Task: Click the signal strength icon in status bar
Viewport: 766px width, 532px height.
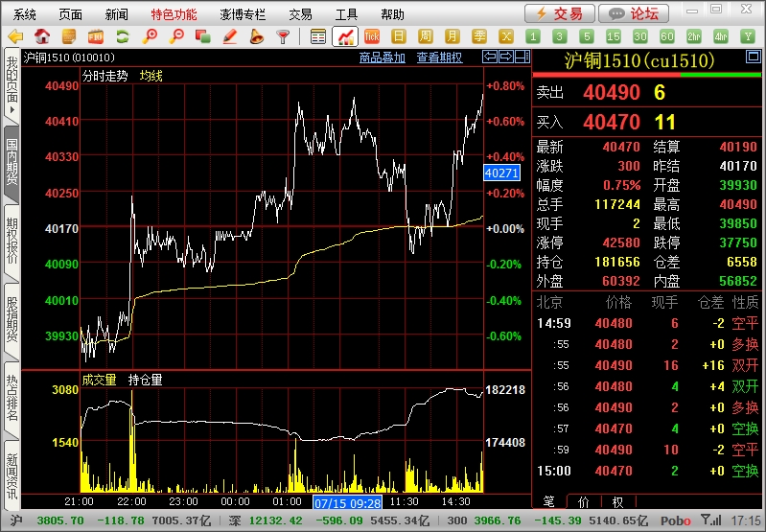Action: tap(710, 520)
